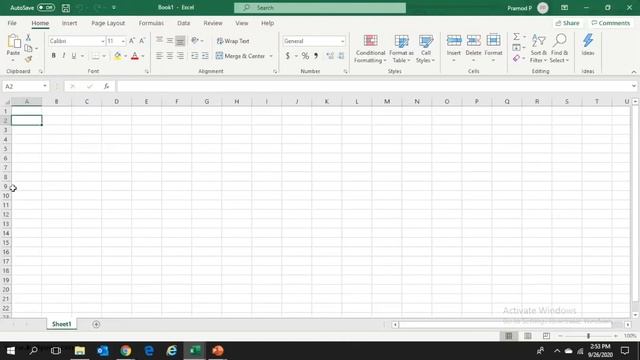640x360 pixels.
Task: Click the Increase Indent icon
Action: [x=205, y=56]
